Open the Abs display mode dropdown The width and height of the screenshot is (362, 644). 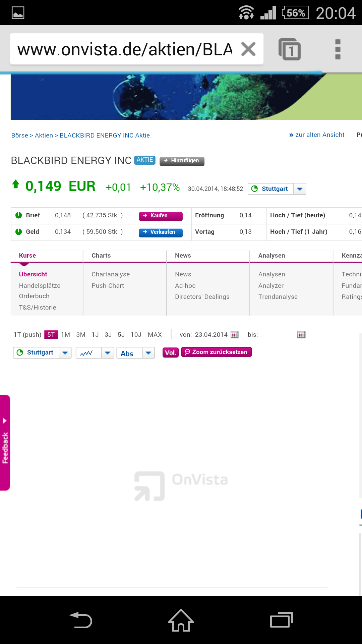tap(148, 353)
